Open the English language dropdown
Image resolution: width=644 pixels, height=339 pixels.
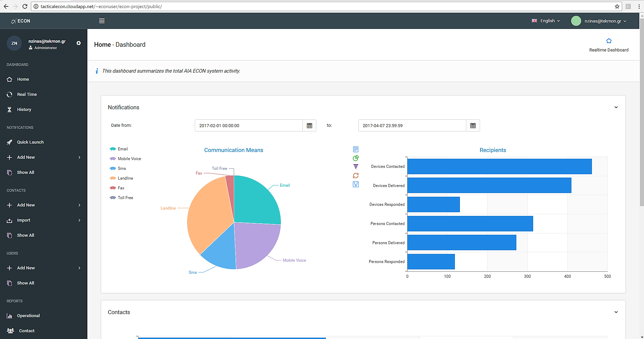[x=546, y=21]
